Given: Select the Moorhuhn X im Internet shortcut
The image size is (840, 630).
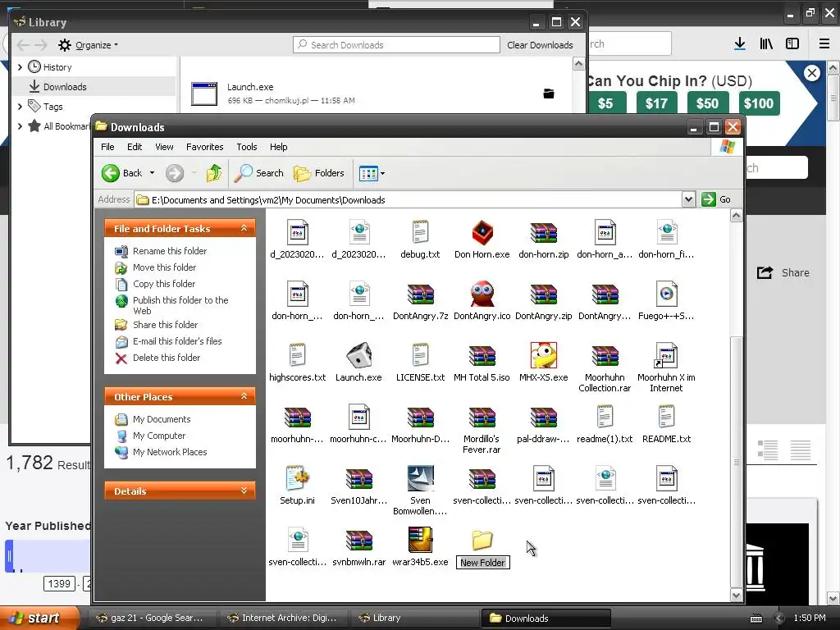Looking at the screenshot, I should coord(666,356).
